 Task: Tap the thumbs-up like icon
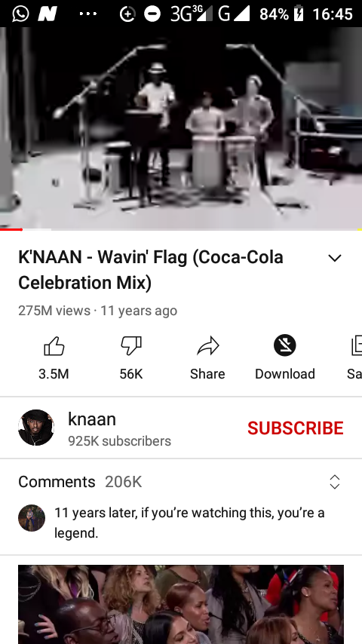[54, 346]
